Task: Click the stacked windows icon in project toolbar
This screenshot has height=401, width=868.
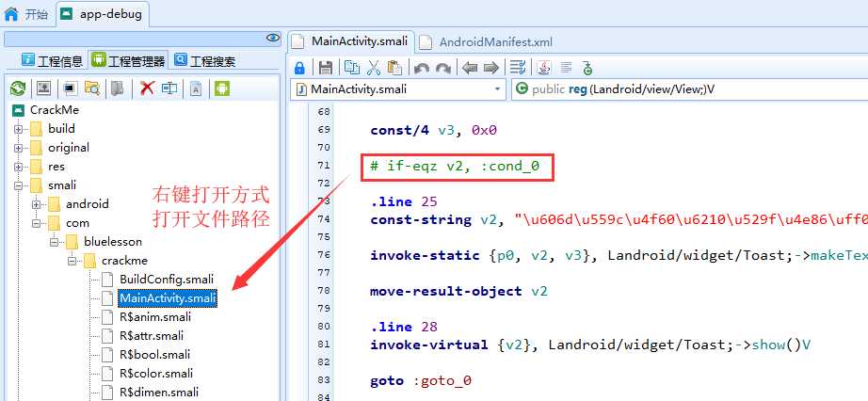Action: tap(71, 88)
